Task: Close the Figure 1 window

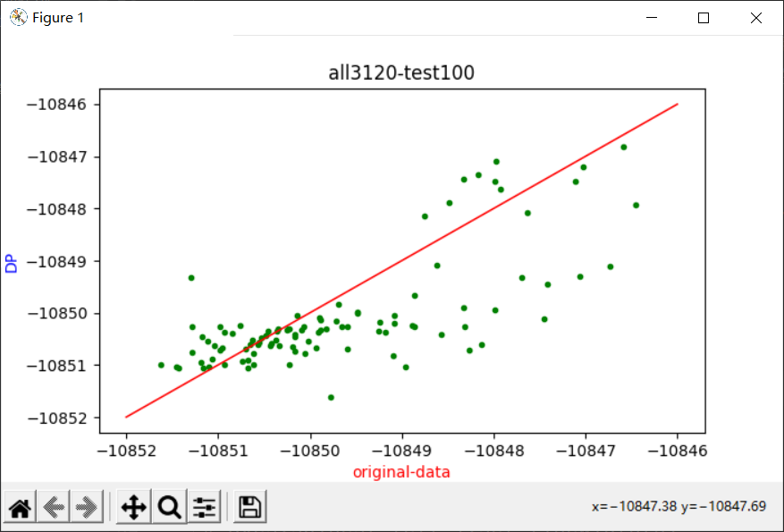Action: click(x=756, y=18)
